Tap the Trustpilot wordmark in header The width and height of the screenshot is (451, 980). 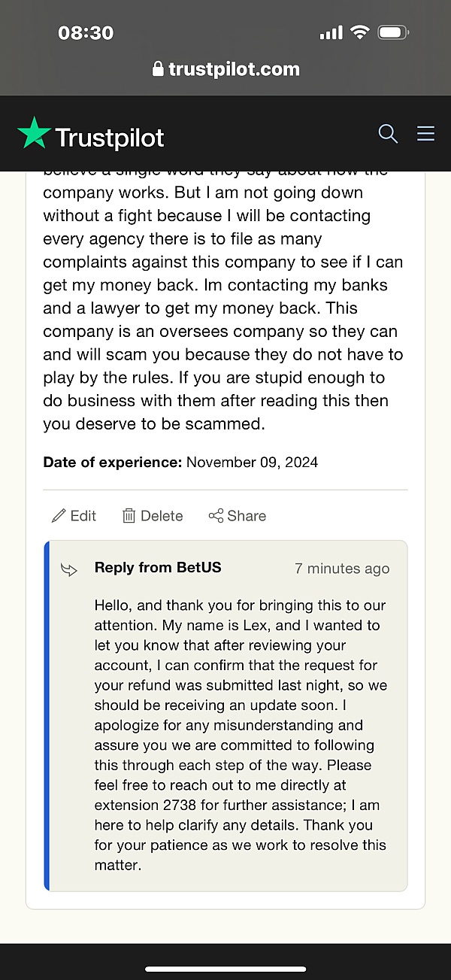[x=110, y=138]
